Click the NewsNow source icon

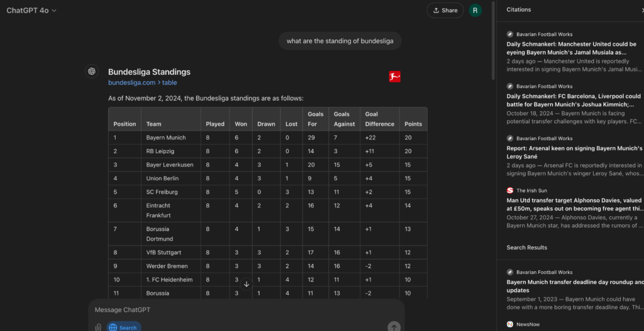[x=510, y=324]
